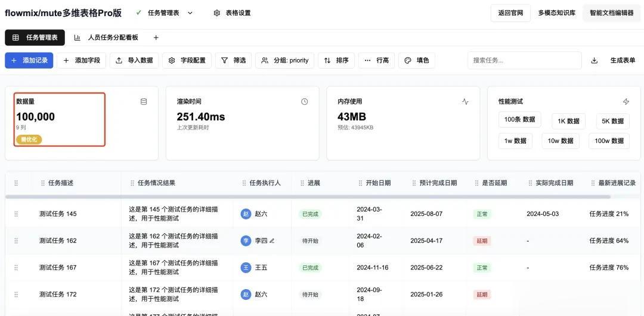Click the 任务进度 64% cell
Screen dimensions: 644x316
609,241
